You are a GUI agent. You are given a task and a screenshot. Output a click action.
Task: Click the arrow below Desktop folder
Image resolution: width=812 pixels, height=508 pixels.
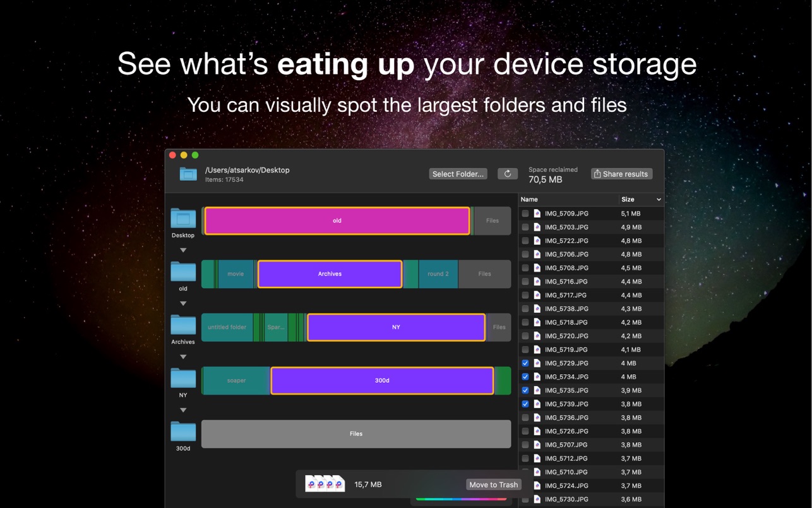[183, 250]
